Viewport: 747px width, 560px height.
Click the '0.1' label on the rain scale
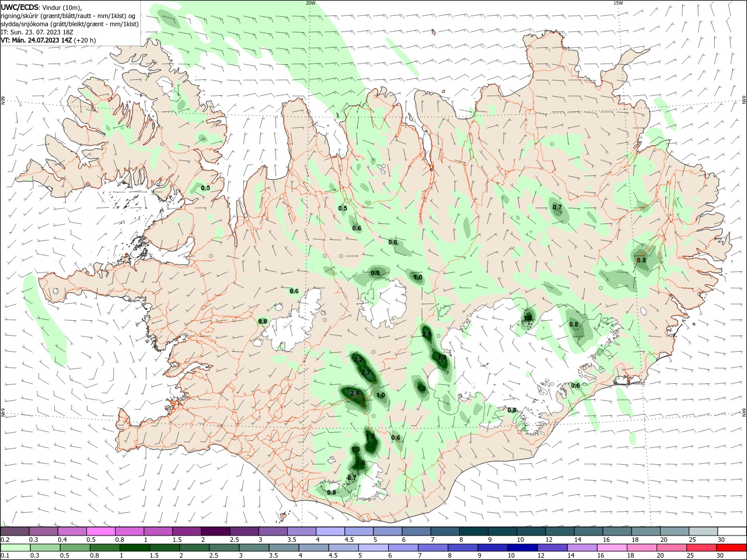coord(5,555)
